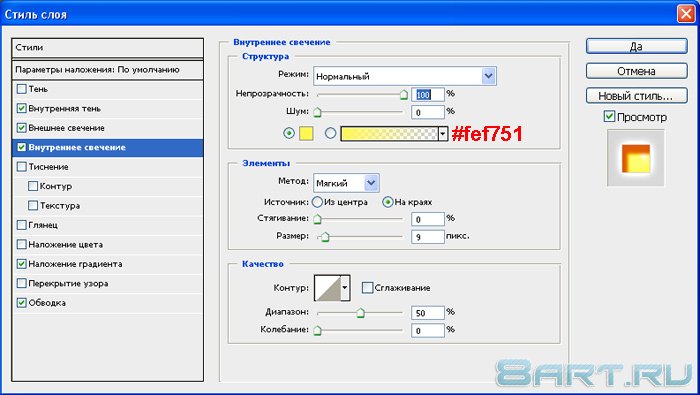Enable the Перекрытие узора checkbox
700x395 pixels.
[21, 283]
